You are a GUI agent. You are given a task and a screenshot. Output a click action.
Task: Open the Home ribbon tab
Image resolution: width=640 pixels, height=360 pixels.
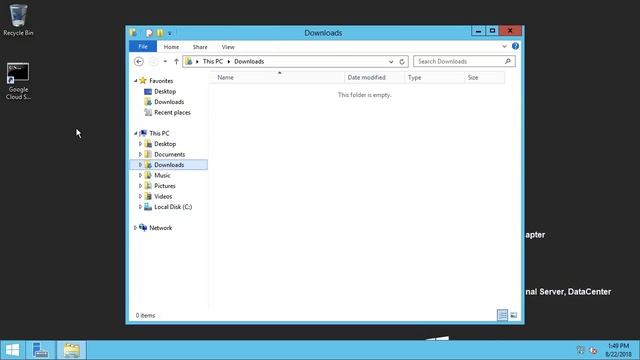pyautogui.click(x=171, y=47)
